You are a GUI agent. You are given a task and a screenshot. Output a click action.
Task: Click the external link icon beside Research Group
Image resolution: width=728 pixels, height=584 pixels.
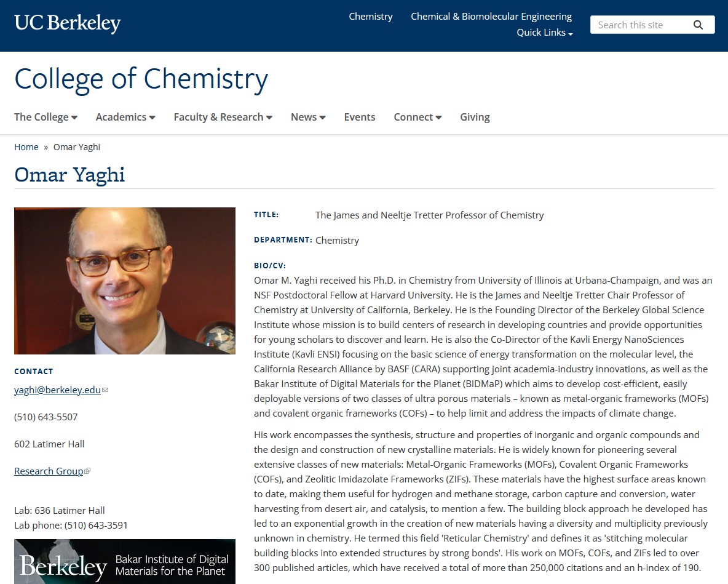pyautogui.click(x=87, y=471)
